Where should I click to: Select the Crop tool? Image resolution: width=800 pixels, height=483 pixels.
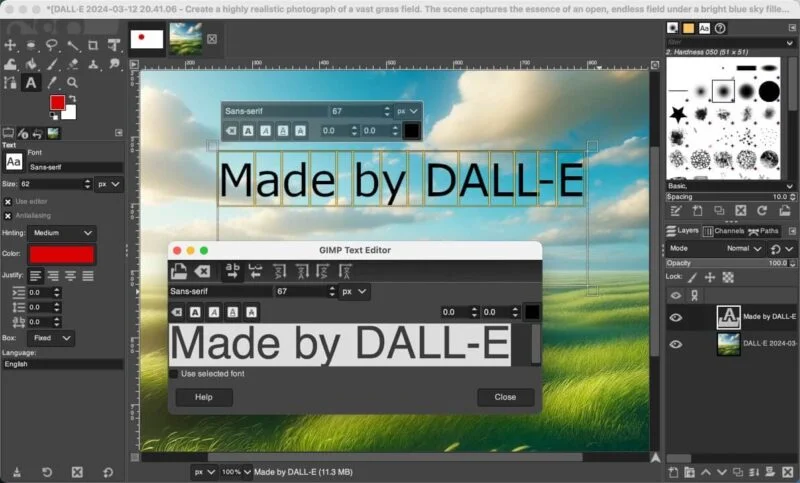(x=93, y=45)
